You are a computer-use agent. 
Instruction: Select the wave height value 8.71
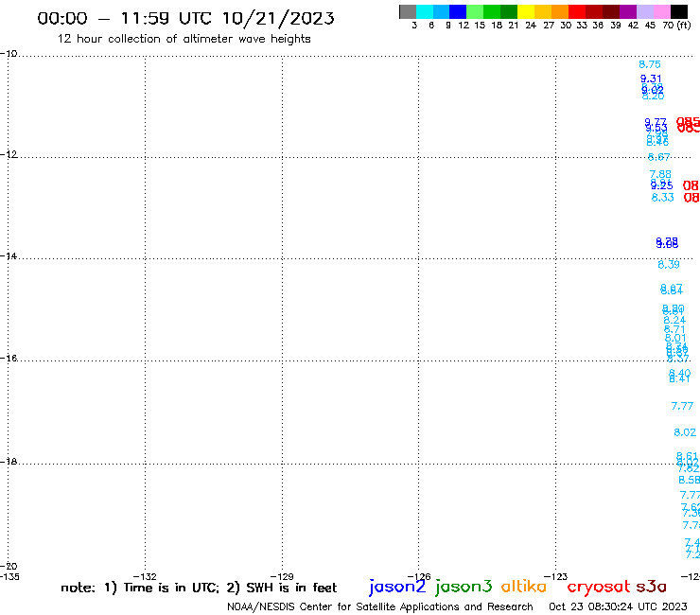[x=674, y=329]
